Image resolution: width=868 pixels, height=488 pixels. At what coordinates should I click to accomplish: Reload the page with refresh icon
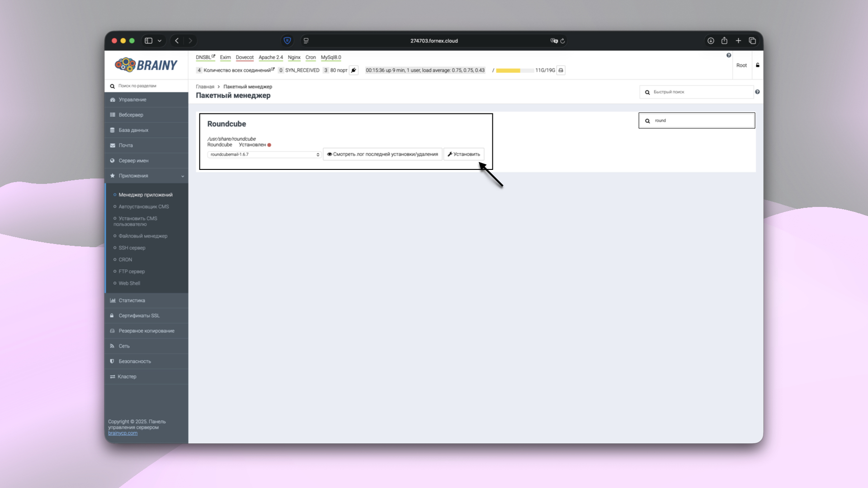pyautogui.click(x=562, y=41)
